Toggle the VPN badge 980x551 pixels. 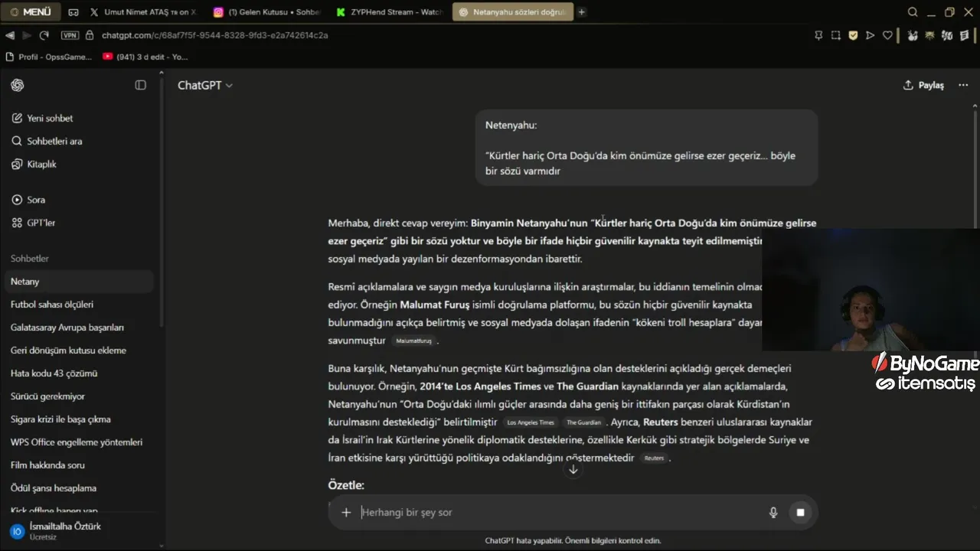pyautogui.click(x=70, y=35)
